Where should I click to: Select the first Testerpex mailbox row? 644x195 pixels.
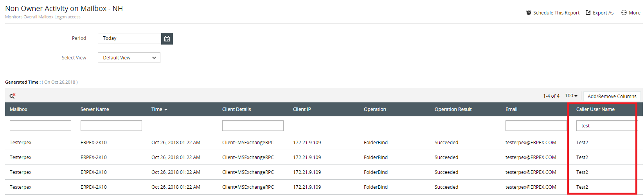[324, 143]
